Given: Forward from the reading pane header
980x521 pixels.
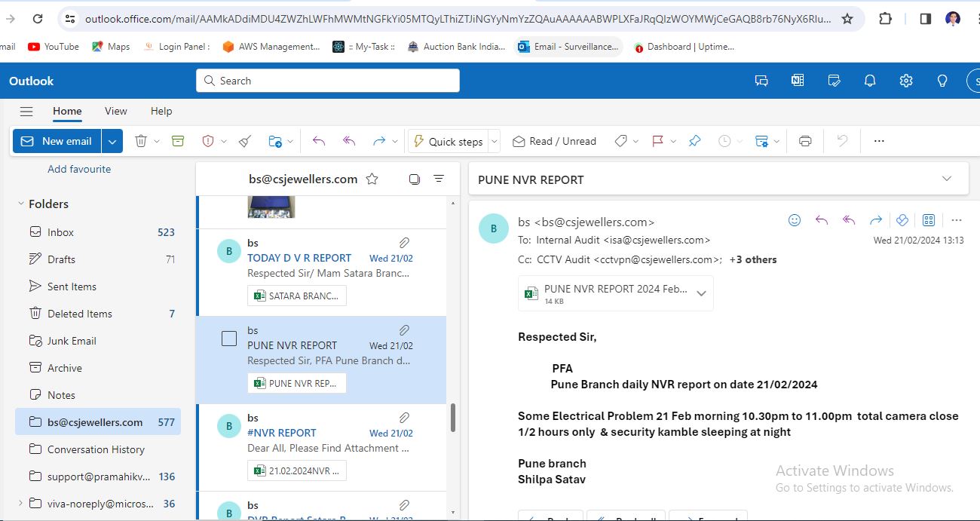Looking at the screenshot, I should click(875, 220).
